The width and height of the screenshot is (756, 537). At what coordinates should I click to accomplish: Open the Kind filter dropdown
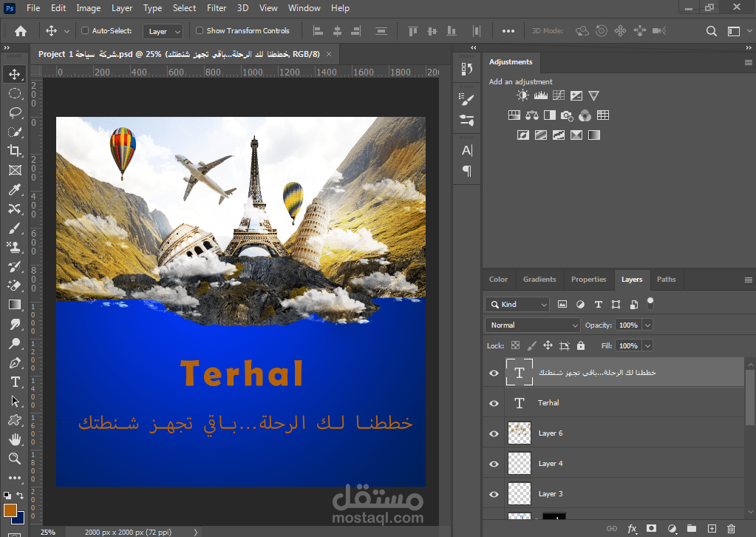517,305
